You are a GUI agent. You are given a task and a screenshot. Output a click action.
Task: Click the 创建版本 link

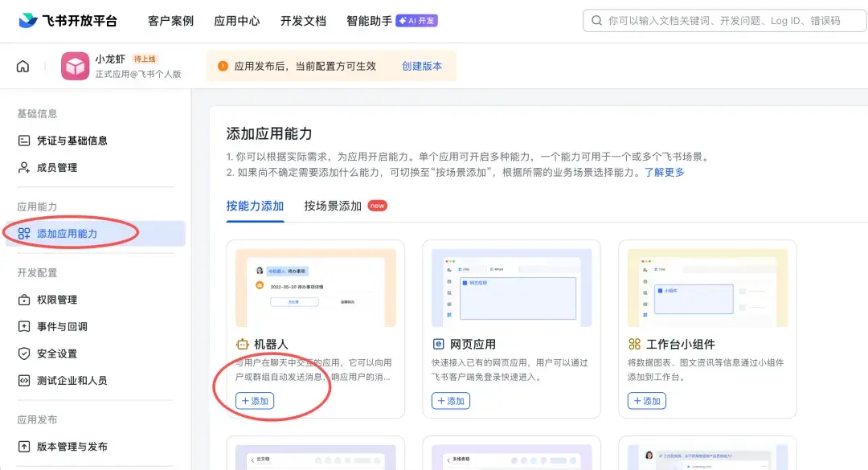click(422, 67)
